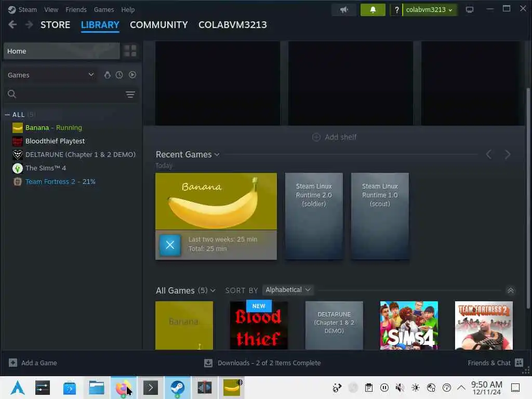The height and width of the screenshot is (399, 532).
Task: Open the Friends menu
Action: point(76,9)
